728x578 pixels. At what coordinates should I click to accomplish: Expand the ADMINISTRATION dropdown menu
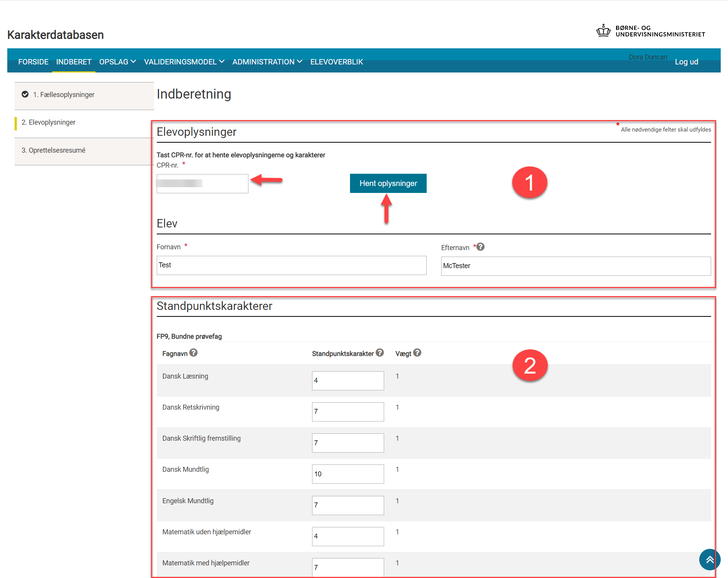tap(267, 62)
